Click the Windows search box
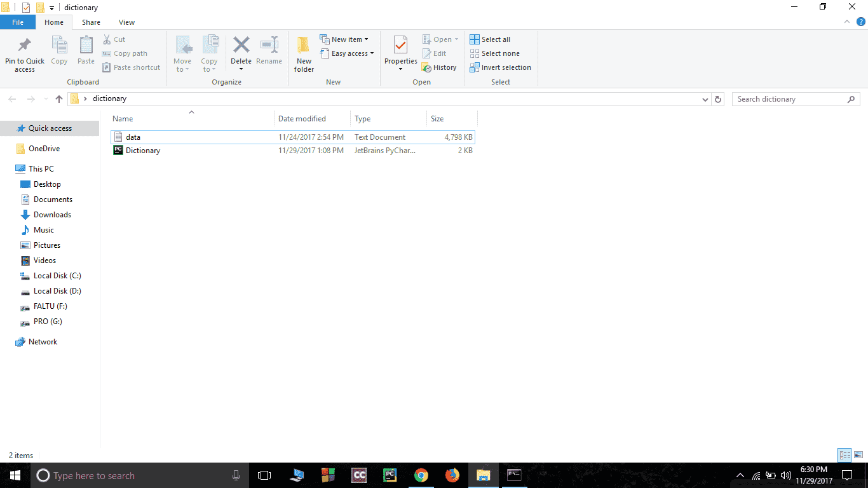Image resolution: width=868 pixels, height=488 pixels. (x=139, y=475)
